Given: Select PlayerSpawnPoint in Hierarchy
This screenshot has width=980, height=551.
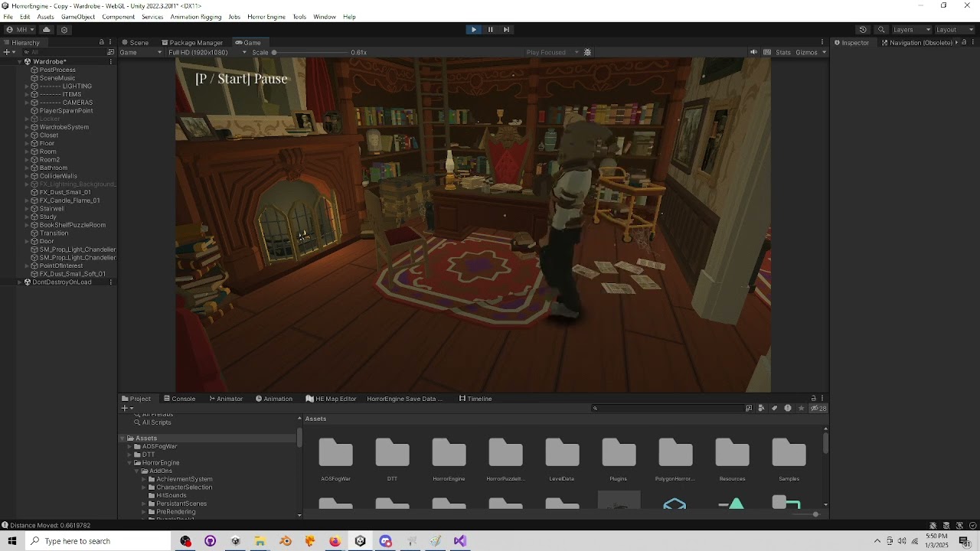Looking at the screenshot, I should [66, 111].
